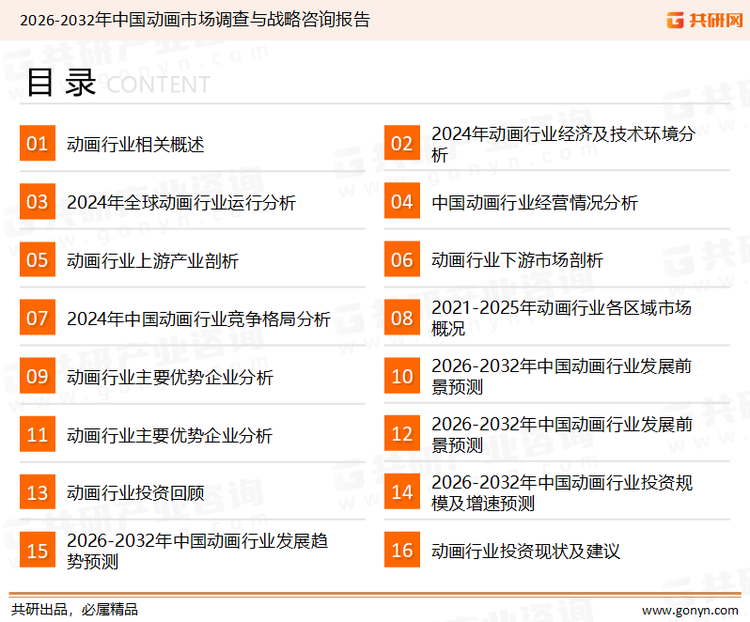
Task: Click the orange 05 number box
Action: click(x=37, y=259)
